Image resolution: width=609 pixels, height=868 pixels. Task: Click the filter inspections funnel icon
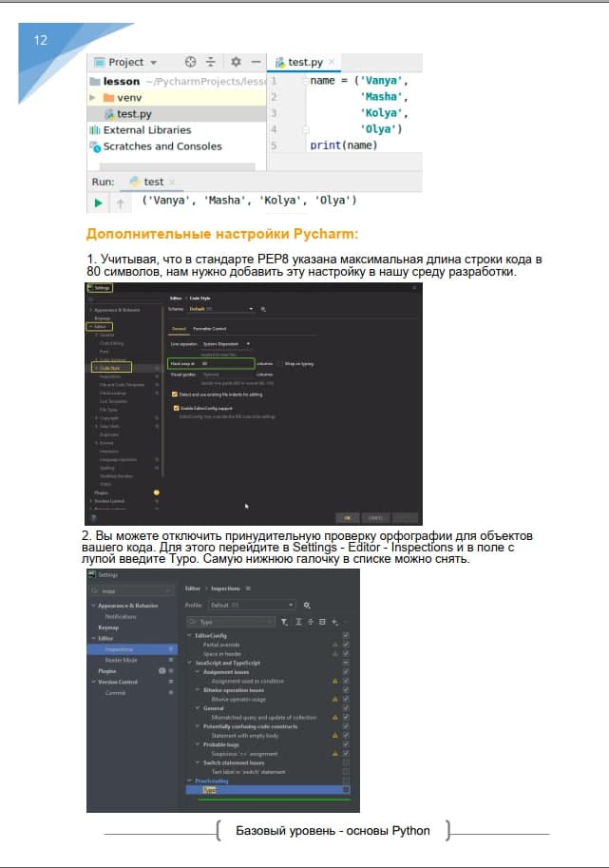(283, 622)
